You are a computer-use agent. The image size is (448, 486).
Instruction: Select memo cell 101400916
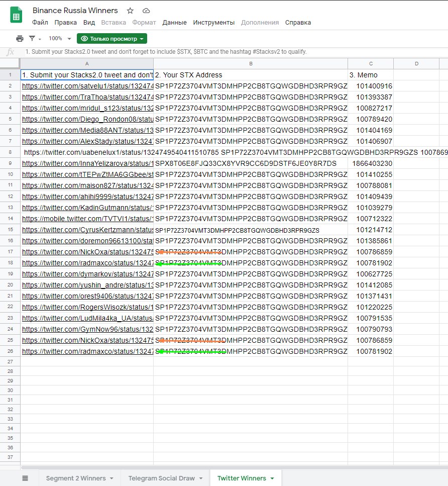pos(371,86)
